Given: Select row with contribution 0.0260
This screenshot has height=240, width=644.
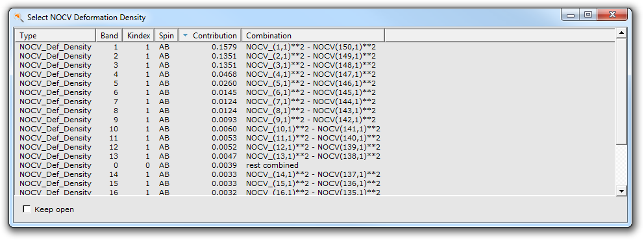Looking at the screenshot, I should click(315, 83).
